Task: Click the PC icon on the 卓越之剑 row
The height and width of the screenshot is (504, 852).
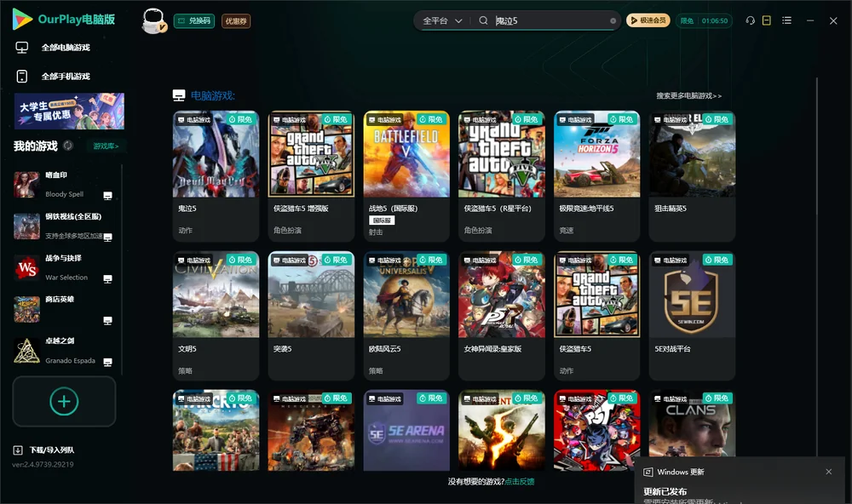Action: pos(107,363)
